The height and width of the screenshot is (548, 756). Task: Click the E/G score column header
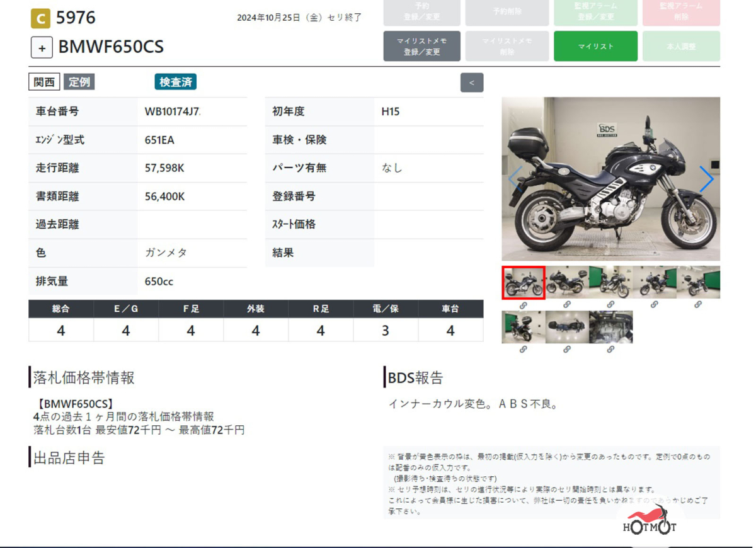(126, 309)
